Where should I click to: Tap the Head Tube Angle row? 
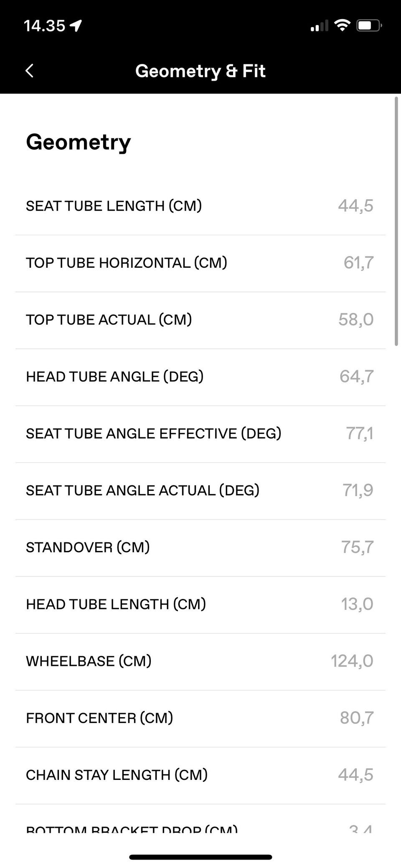click(x=200, y=376)
